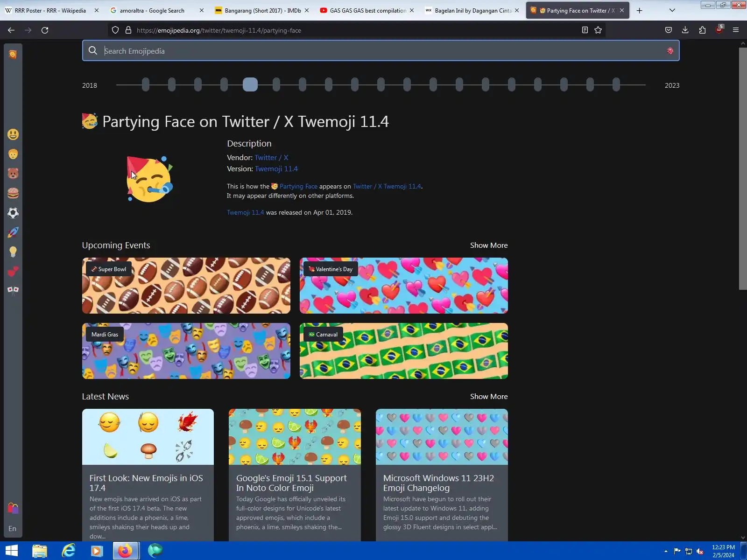
Task: Open the Valentine's Day event card
Action: [404, 286]
